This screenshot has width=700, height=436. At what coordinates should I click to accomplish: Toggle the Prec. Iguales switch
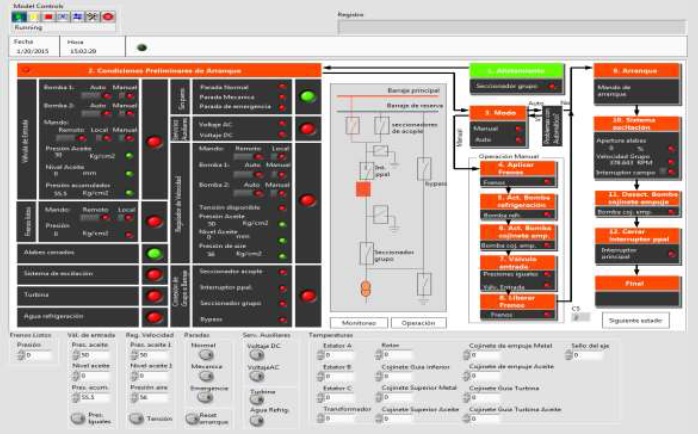click(78, 416)
